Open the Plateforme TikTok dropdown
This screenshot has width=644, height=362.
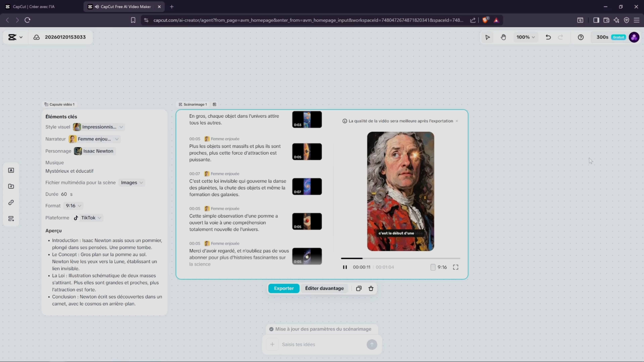[x=88, y=218]
